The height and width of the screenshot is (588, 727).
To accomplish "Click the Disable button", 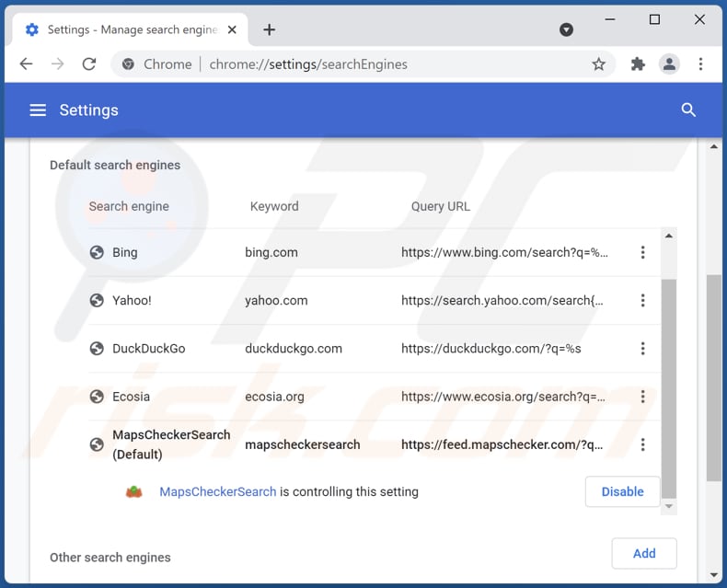I will [622, 491].
